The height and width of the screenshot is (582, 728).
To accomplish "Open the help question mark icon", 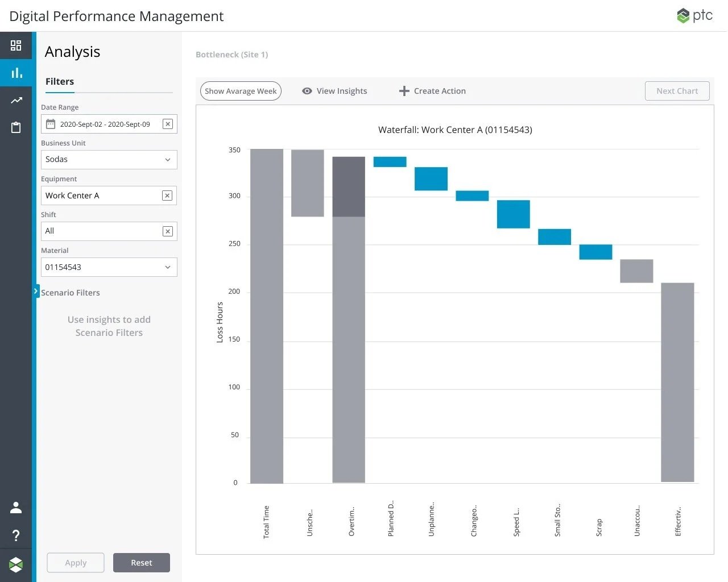I will click(x=16, y=535).
